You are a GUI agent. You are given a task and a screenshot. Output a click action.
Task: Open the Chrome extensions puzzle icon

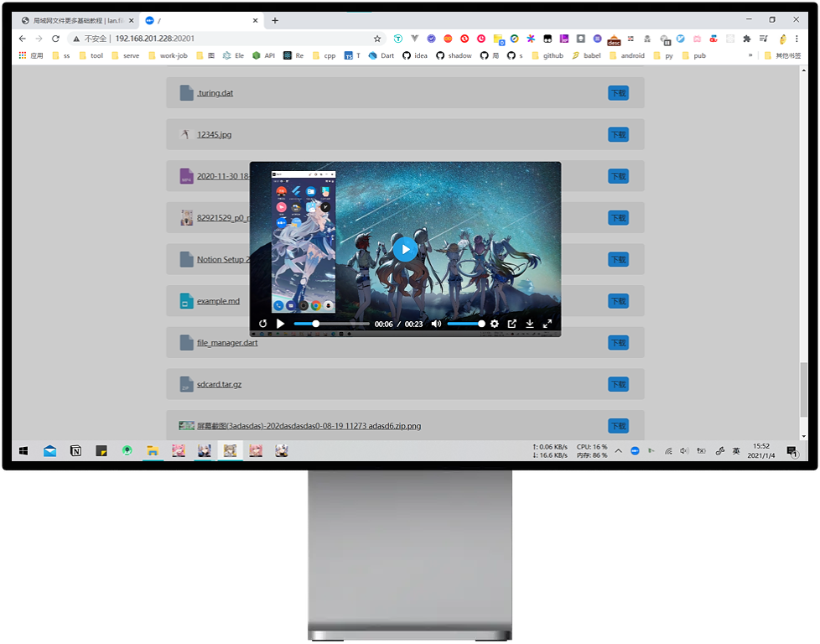click(747, 39)
